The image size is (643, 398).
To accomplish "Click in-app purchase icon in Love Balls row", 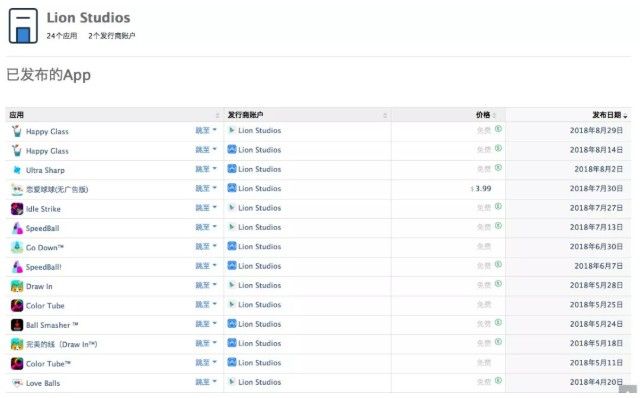I will tap(498, 380).
